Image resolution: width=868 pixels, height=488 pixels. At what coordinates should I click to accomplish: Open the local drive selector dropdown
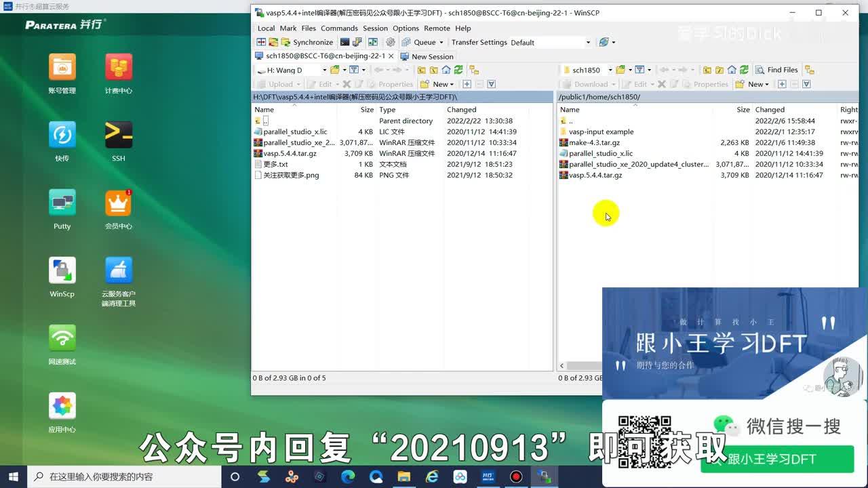[x=325, y=69]
